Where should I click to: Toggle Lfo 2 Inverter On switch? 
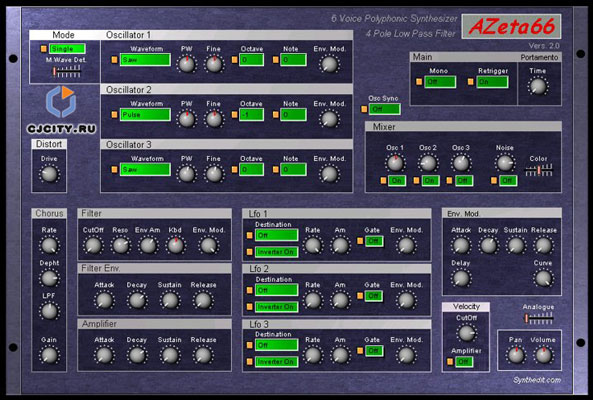coord(276,307)
